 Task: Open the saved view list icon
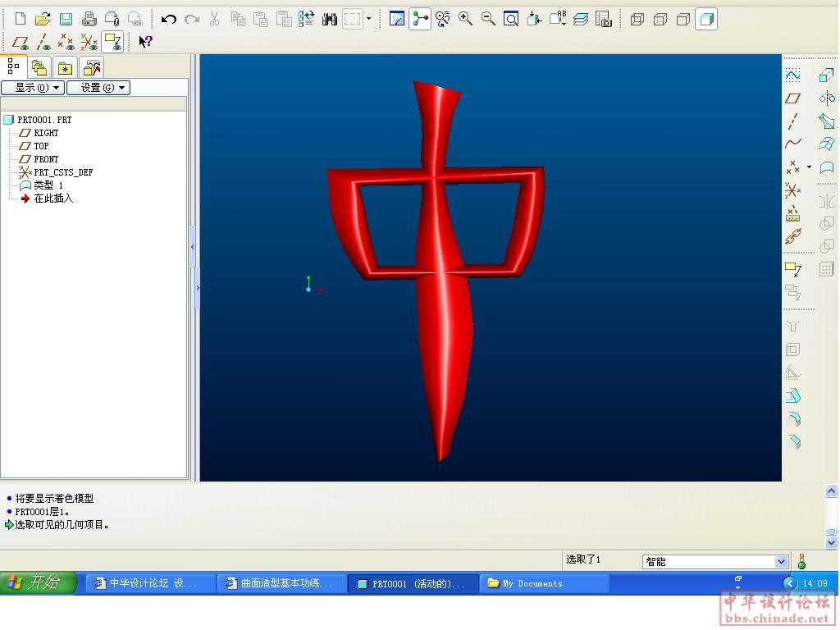(x=557, y=20)
